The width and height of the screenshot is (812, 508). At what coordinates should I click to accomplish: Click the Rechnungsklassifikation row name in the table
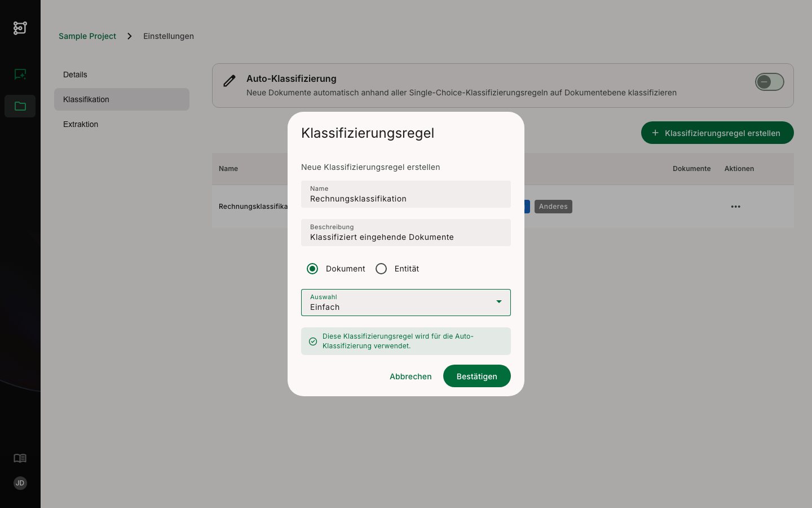[253, 207]
